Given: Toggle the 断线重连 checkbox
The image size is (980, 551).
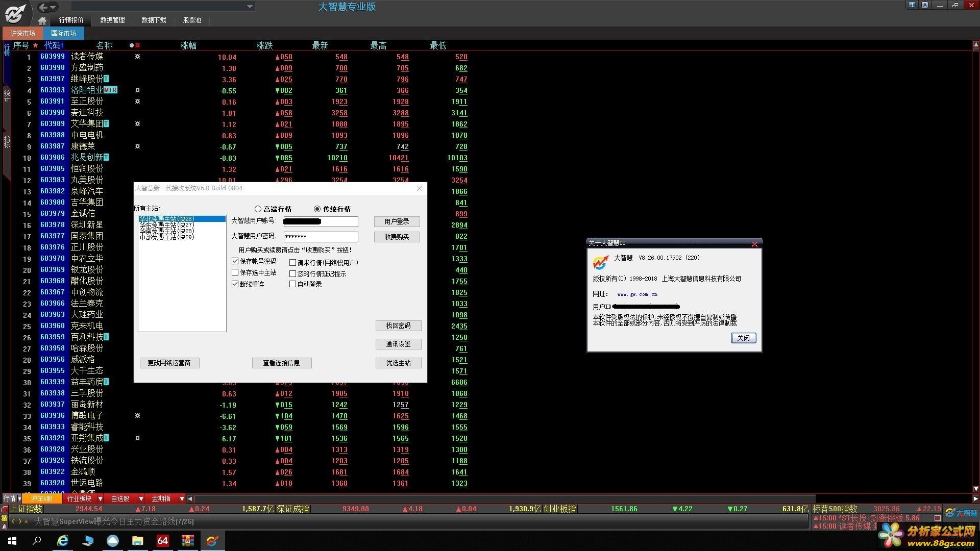Looking at the screenshot, I should tap(235, 284).
